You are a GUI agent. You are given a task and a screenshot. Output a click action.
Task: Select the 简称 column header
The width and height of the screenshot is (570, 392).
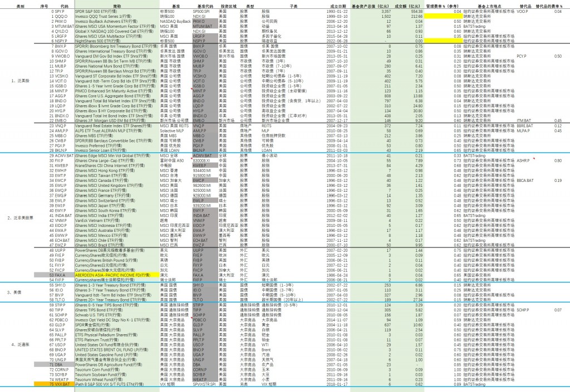[117, 6]
